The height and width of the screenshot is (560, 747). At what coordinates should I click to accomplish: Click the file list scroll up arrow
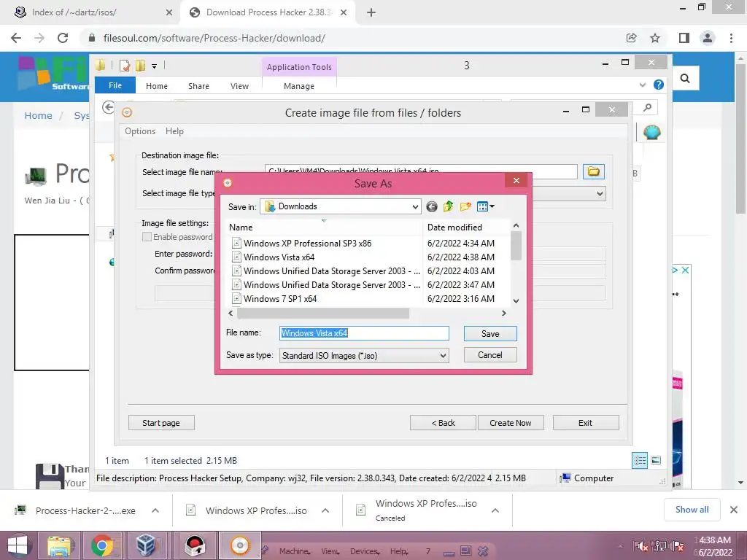click(516, 226)
